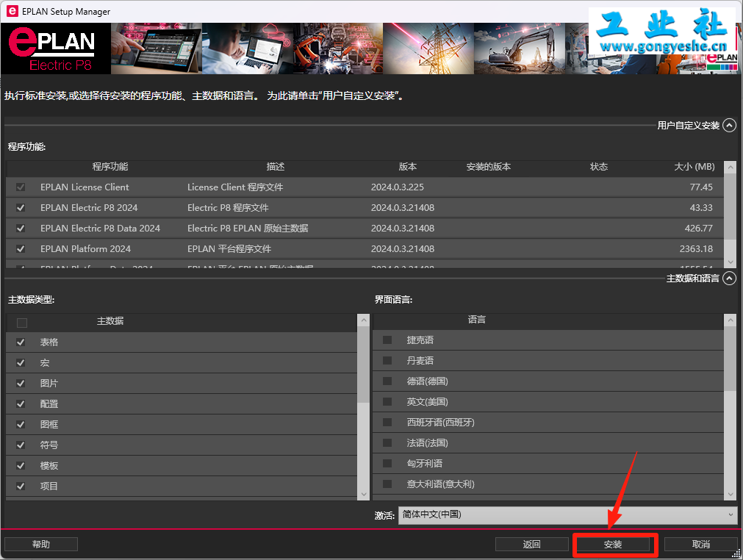
Task: Select Electric P8 EPLAN 原始主数据 description
Action: 248,229
